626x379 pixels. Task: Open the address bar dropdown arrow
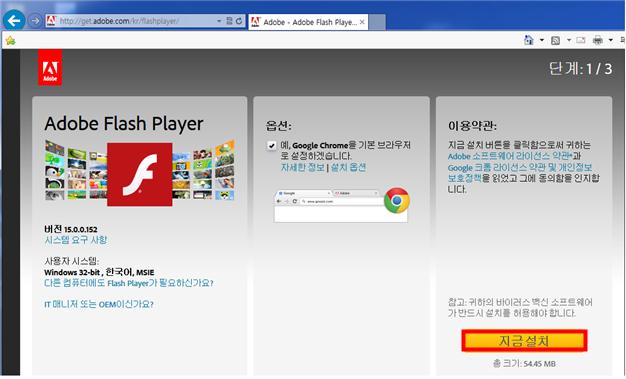(219, 21)
